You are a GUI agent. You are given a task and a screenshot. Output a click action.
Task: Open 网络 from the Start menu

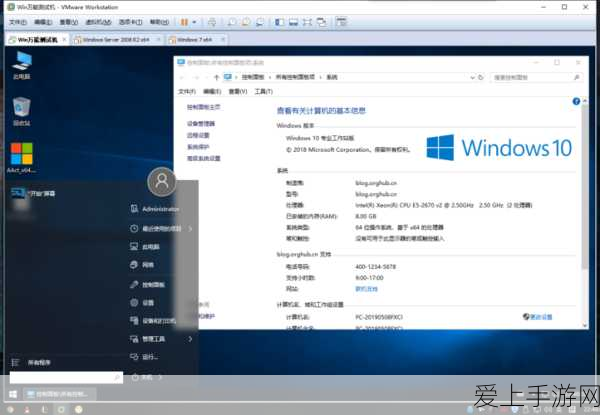142,265
